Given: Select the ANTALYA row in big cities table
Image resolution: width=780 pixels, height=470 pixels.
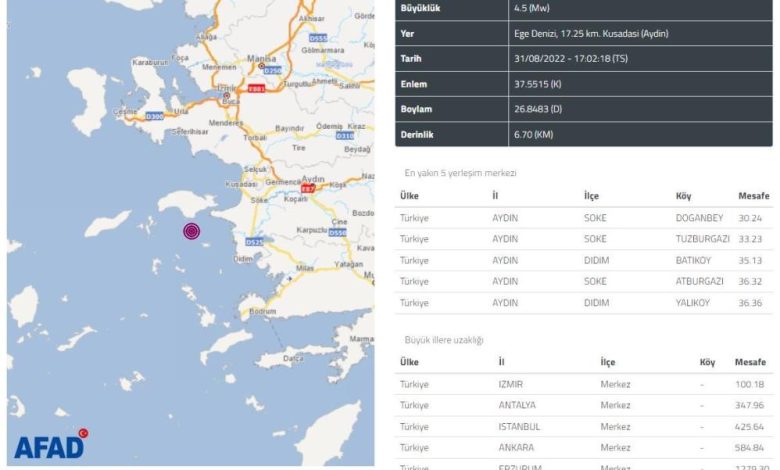Looking at the screenshot, I should pos(584,405).
